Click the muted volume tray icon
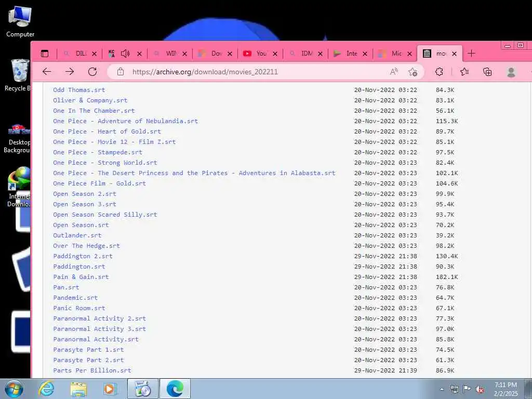 point(480,390)
